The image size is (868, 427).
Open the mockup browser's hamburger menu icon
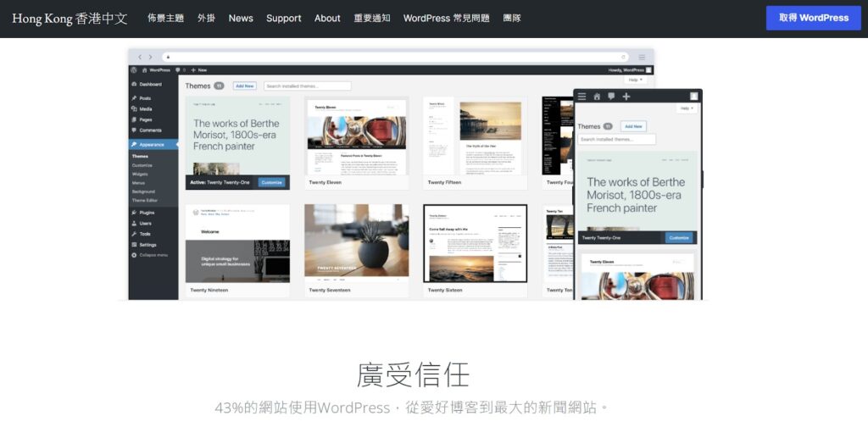(642, 57)
